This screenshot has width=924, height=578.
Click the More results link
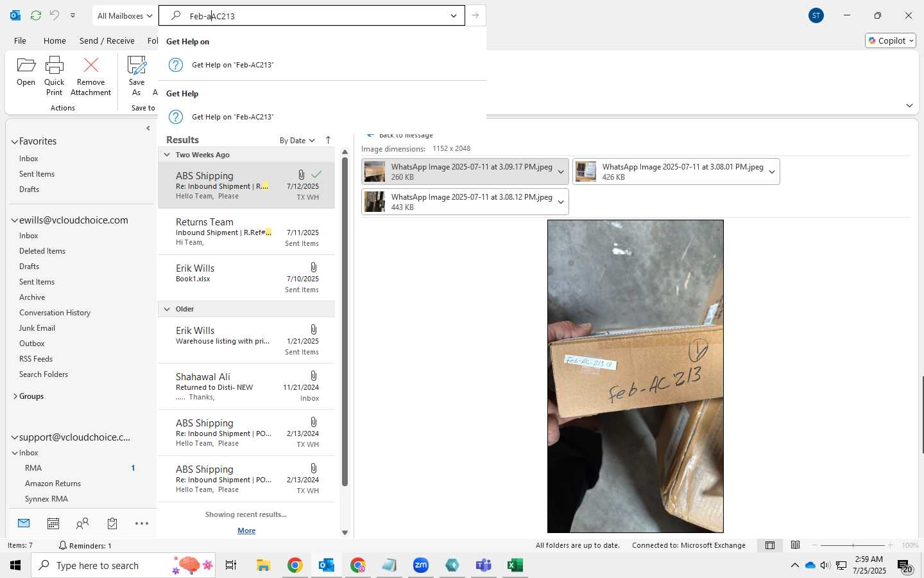[246, 530]
